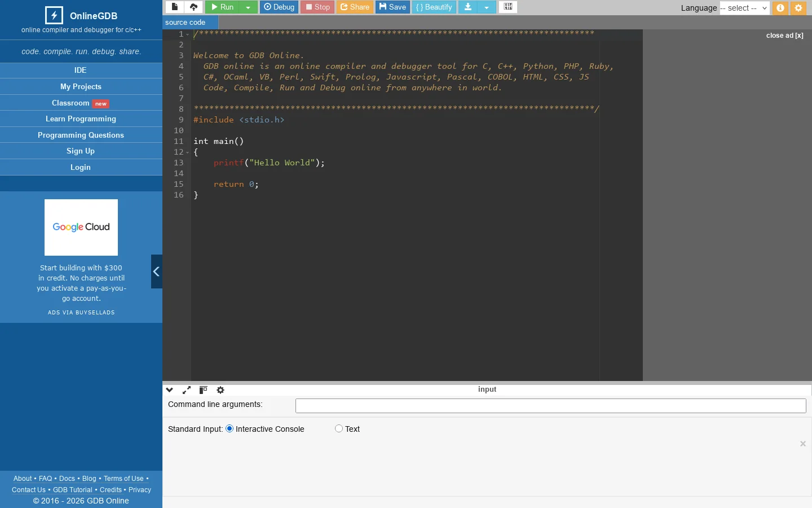
Task: Select the Text standard input radio button
Action: tap(339, 428)
